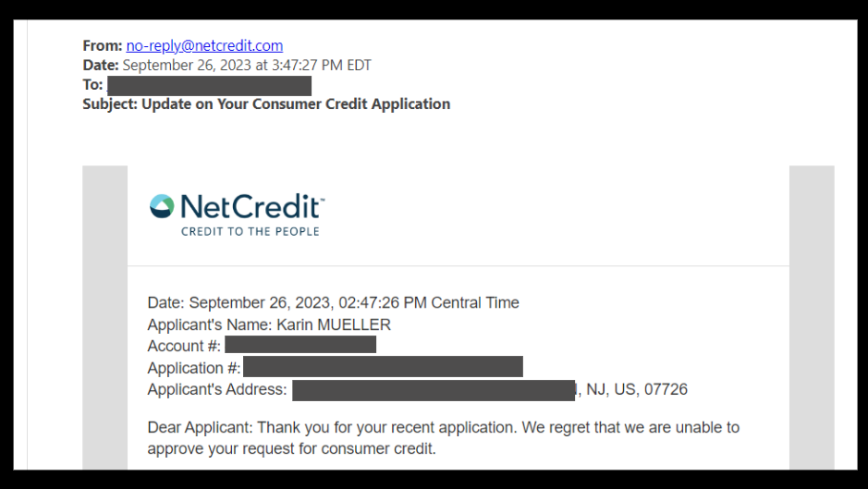Click the redacted Account number bar

[300, 346]
